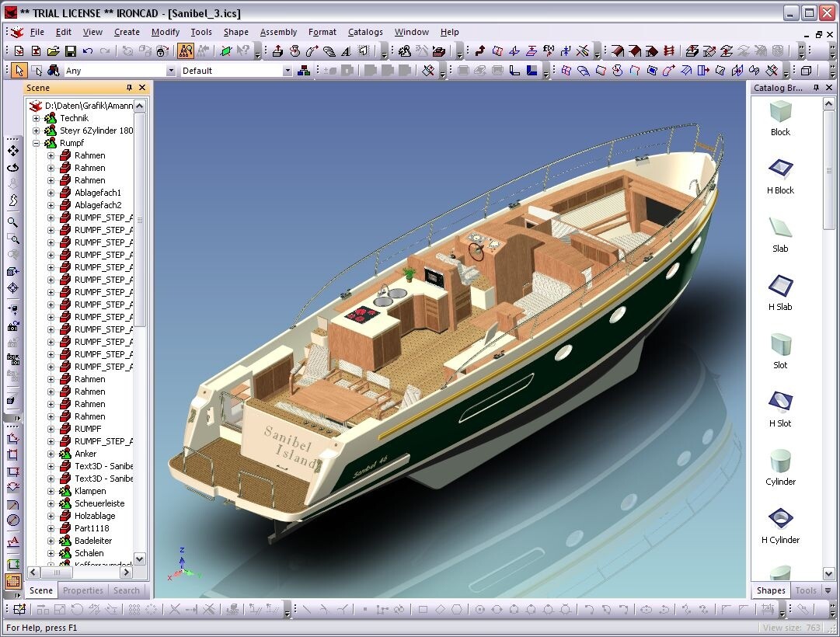Viewport: 840px width, 637px height.
Task: Open the Default configuration dropdown
Action: click(288, 70)
